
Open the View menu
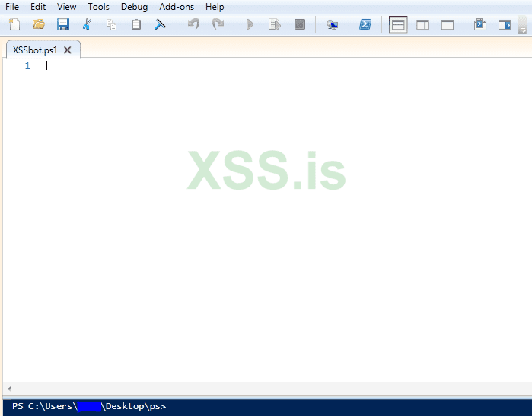(66, 7)
